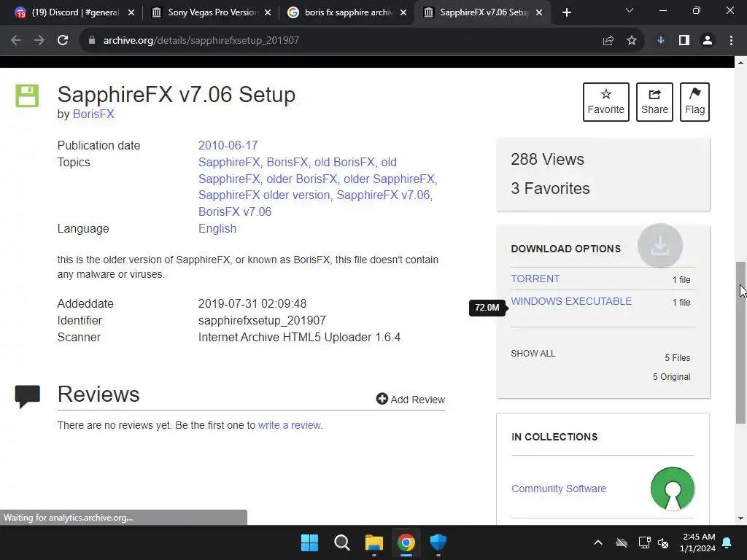Click the Favorite star button
This screenshot has height=560, width=747.
(605, 102)
